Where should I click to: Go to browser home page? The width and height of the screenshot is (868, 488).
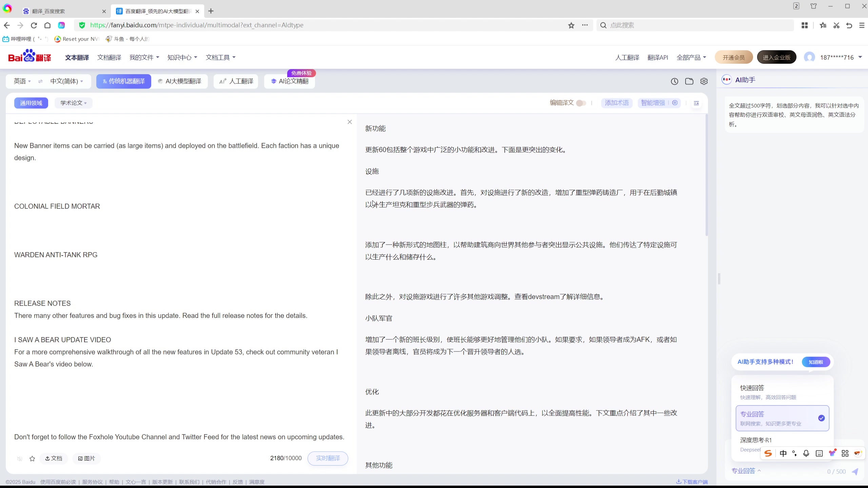47,25
